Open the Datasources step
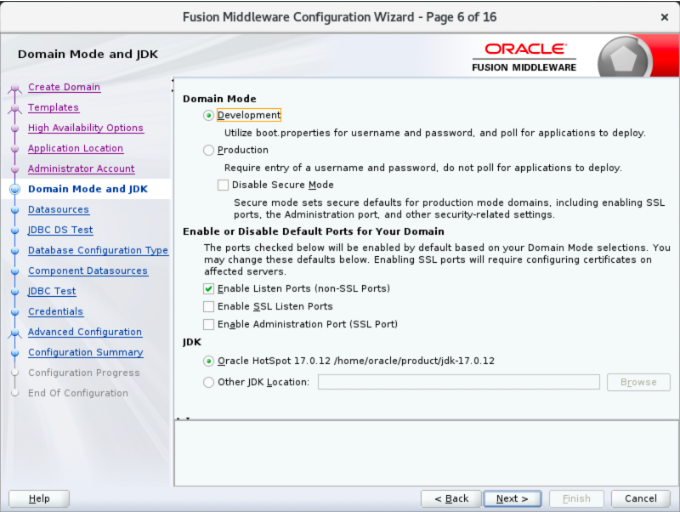 [59, 209]
